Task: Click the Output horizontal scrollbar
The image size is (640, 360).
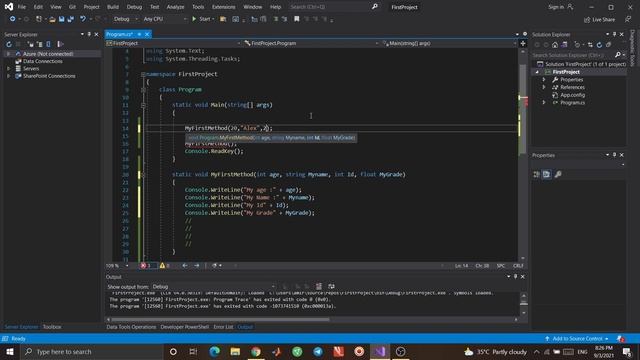Action: (x=220, y=320)
